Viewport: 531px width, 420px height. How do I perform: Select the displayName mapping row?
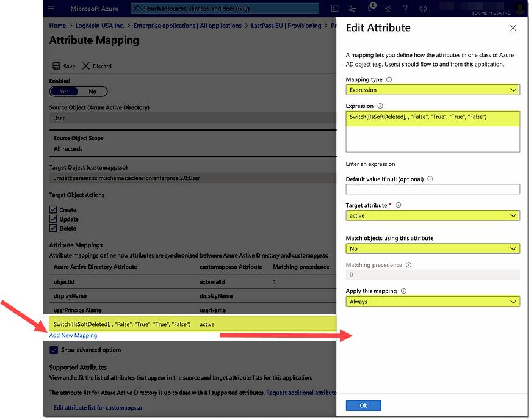[193, 296]
